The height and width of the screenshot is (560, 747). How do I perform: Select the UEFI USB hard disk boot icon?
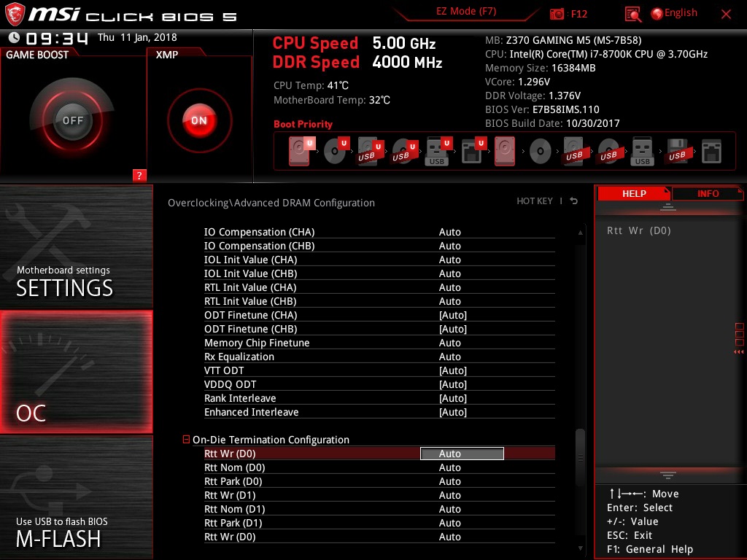point(370,152)
